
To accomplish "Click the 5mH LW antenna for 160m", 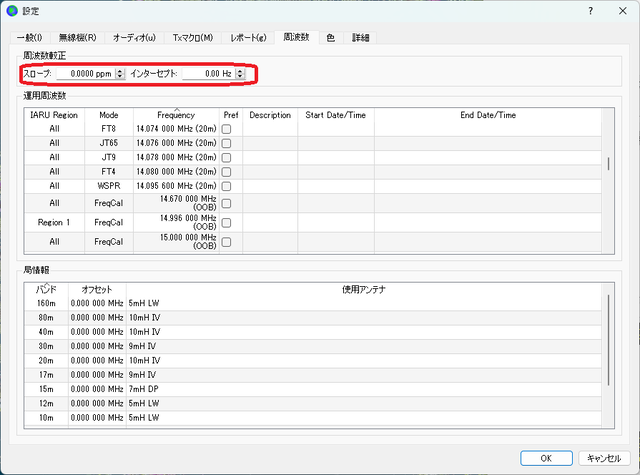I will click(364, 303).
